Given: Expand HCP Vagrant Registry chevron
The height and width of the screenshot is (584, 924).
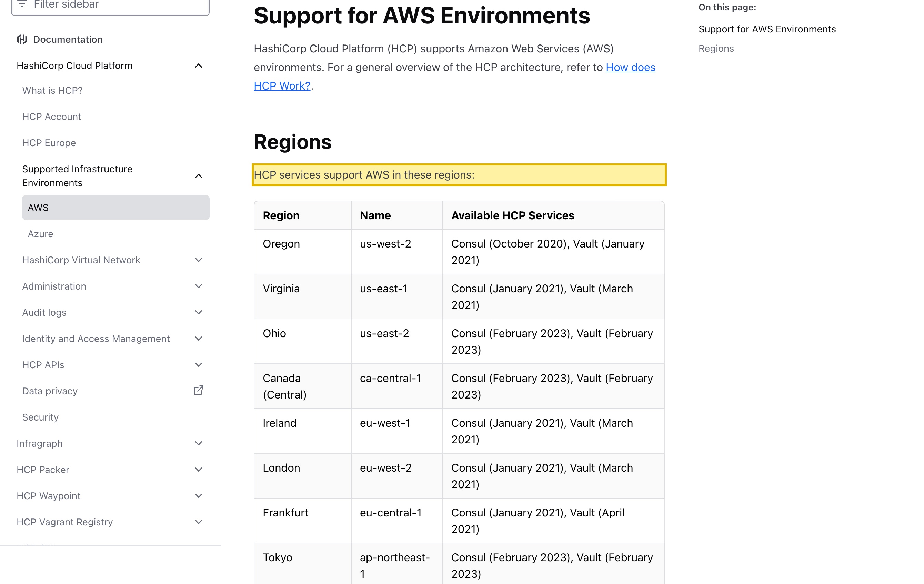Looking at the screenshot, I should [x=198, y=522].
